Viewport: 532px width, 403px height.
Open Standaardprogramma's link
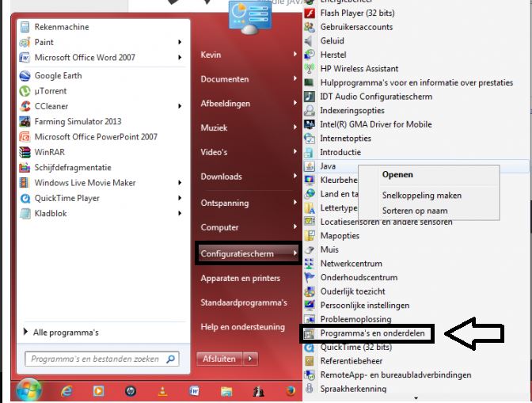pos(244,302)
